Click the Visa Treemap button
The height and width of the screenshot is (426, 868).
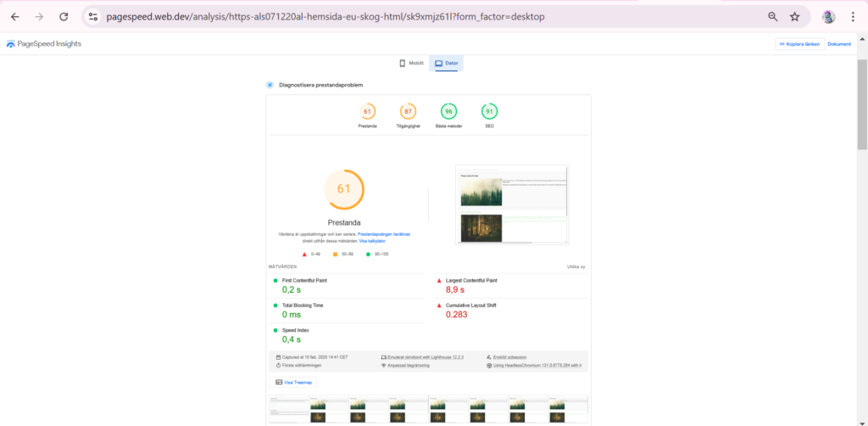tap(292, 382)
